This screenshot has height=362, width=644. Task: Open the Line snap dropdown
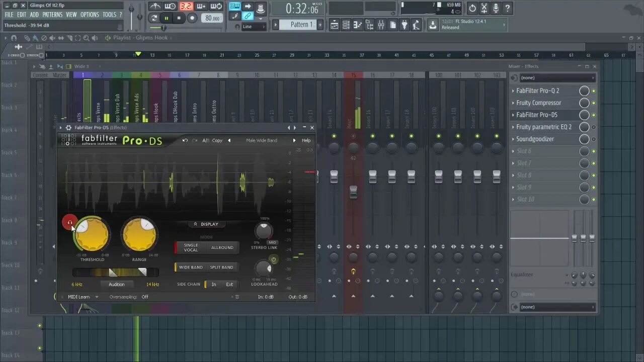[254, 27]
